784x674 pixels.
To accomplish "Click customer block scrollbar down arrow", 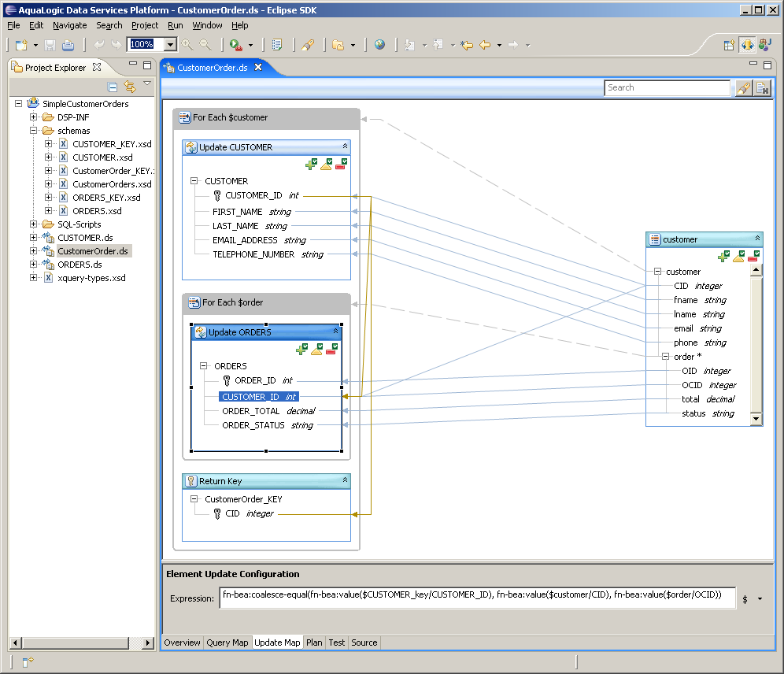I will (756, 419).
